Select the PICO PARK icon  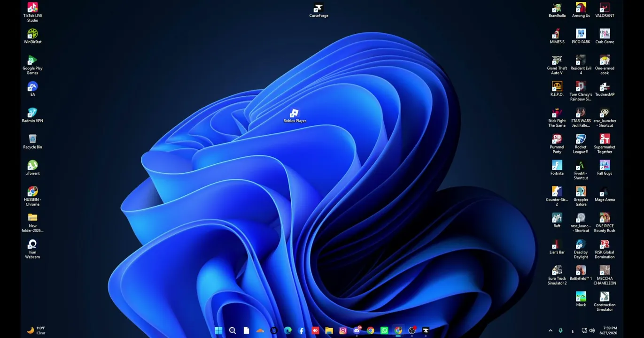click(581, 36)
